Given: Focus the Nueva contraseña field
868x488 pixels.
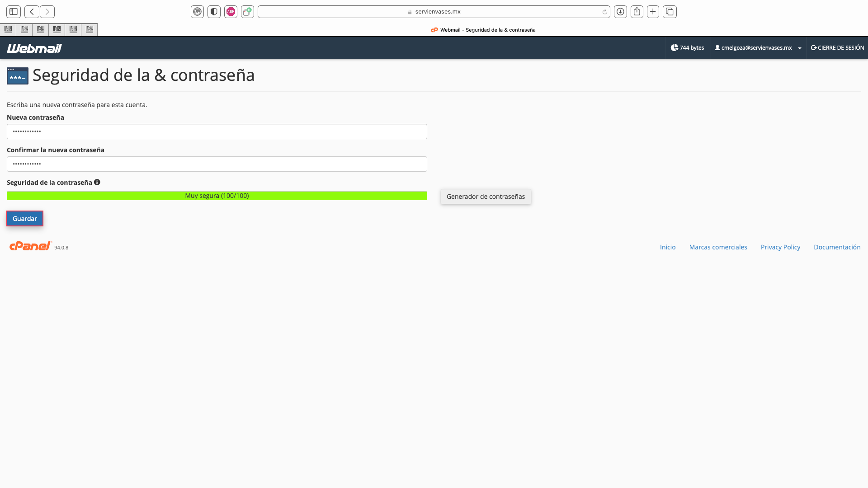Looking at the screenshot, I should [217, 131].
